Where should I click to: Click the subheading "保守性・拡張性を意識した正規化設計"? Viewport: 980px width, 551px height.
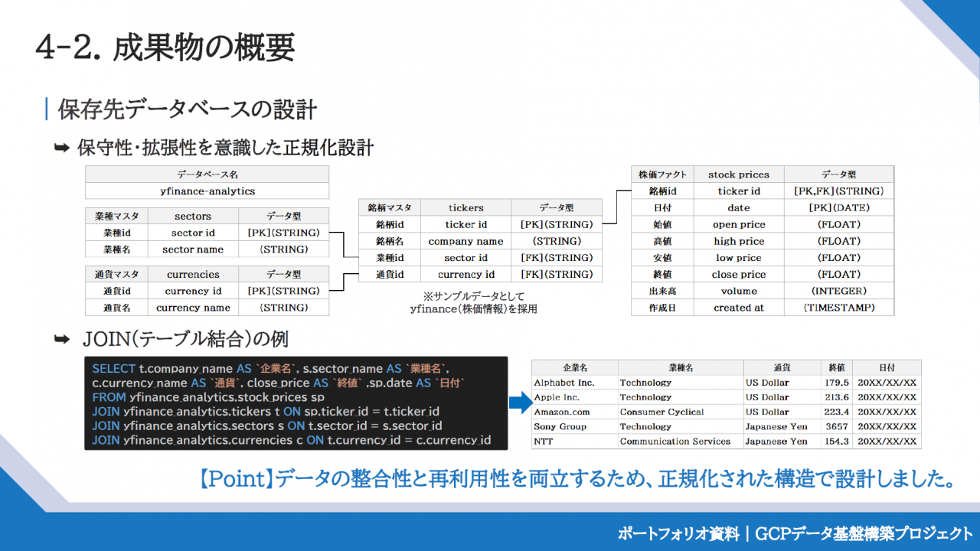(226, 148)
